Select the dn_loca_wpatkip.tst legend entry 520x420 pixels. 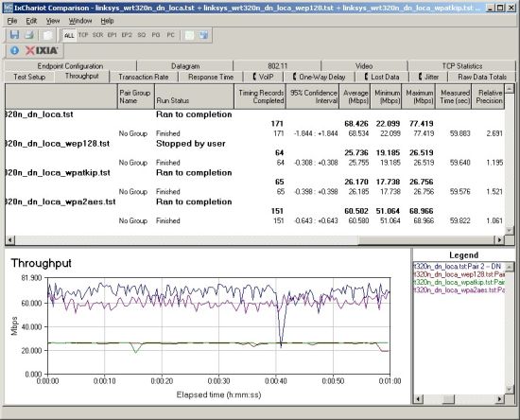pos(459,282)
